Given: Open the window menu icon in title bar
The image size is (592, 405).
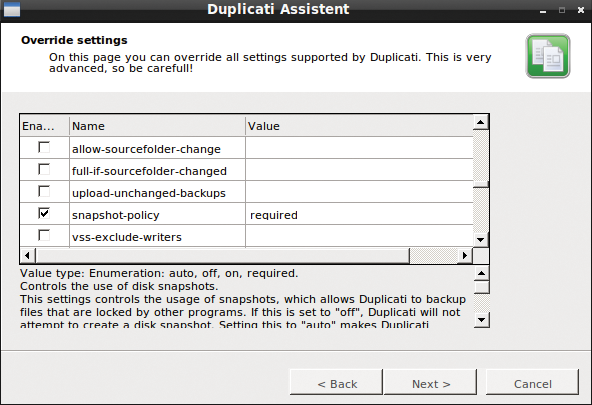Looking at the screenshot, I should point(12,9).
